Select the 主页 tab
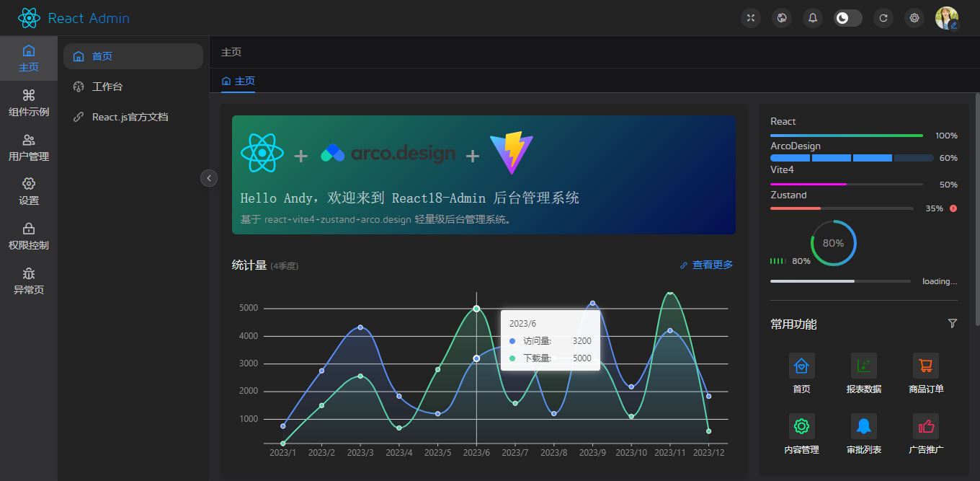Image resolution: width=980 pixels, height=481 pixels. click(238, 81)
